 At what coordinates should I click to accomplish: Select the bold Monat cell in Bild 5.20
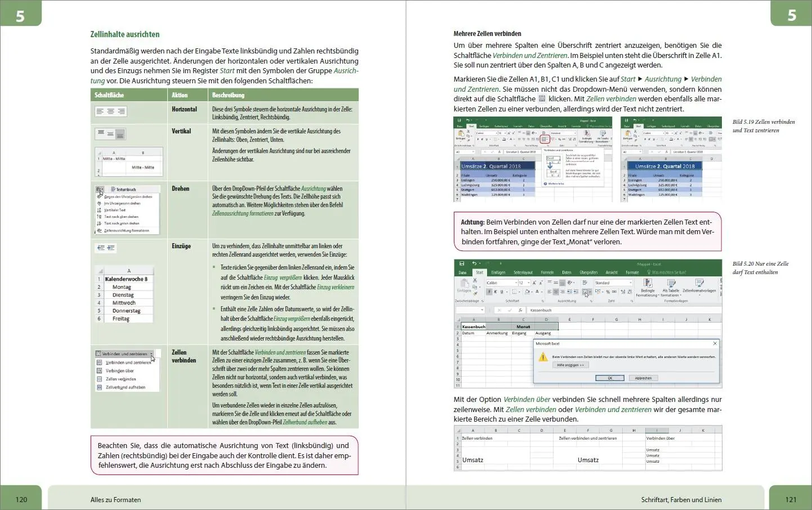(x=523, y=326)
